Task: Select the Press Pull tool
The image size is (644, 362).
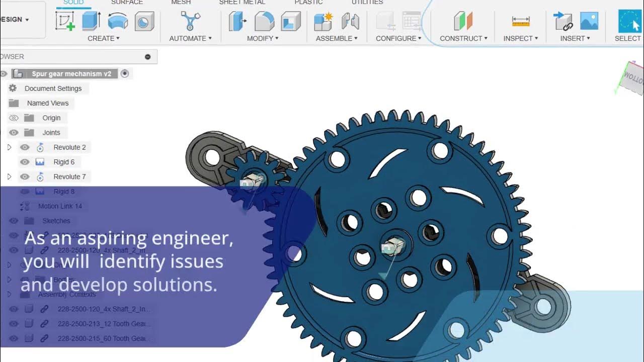Action: (237, 22)
